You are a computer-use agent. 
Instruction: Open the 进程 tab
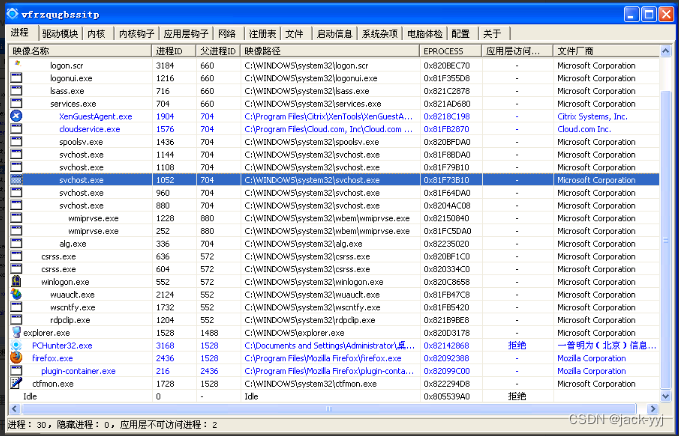tap(22, 33)
